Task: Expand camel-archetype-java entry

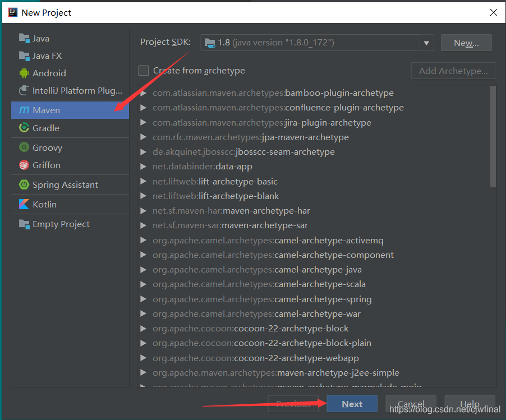Action: (143, 270)
